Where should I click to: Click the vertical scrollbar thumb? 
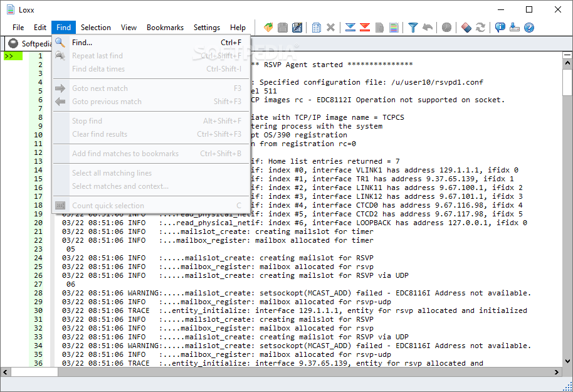click(x=567, y=82)
